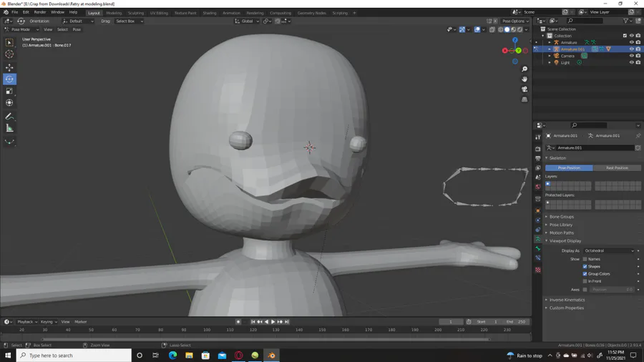Disable the Group Colors checkbox
Viewport: 644px width, 362px height.
pos(585,274)
